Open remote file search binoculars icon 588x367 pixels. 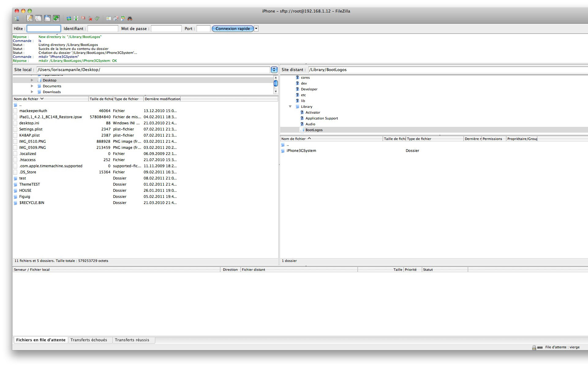coord(130,18)
